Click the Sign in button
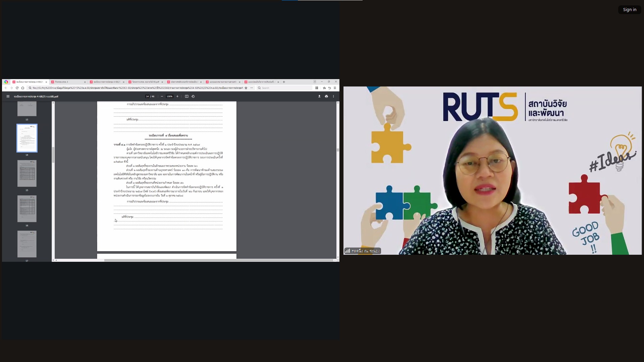 pyautogui.click(x=629, y=10)
